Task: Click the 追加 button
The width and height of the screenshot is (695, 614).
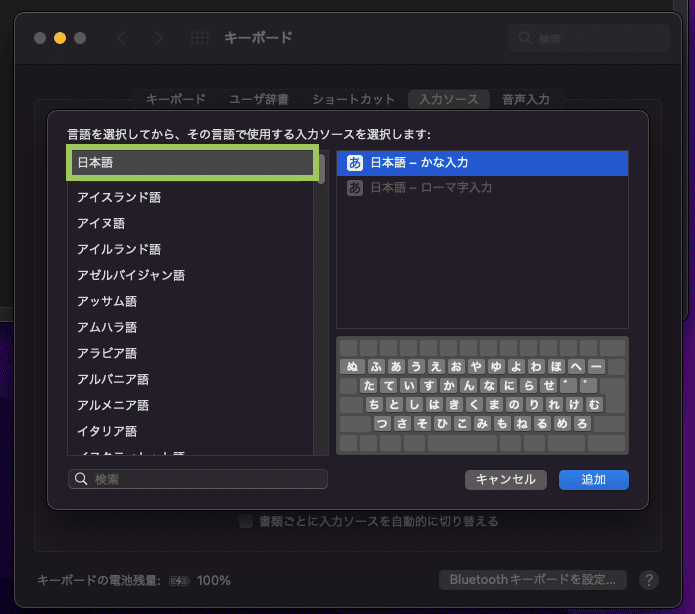Action: (x=593, y=480)
